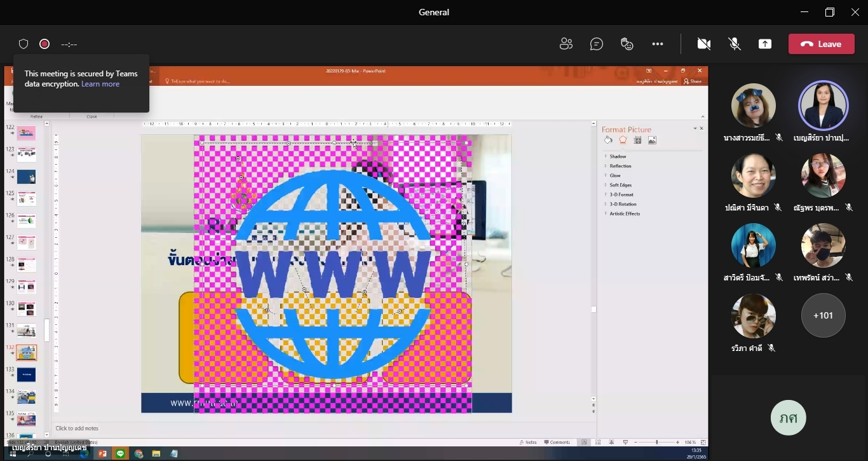The height and width of the screenshot is (461, 868).
Task: Select the Picture tab icon
Action: pyautogui.click(x=652, y=140)
